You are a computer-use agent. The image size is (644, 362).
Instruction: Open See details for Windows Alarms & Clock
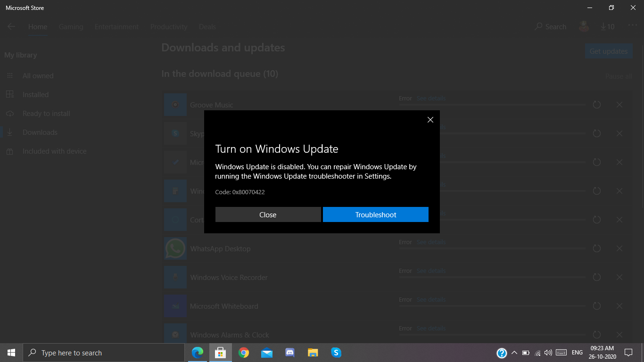[431, 329]
